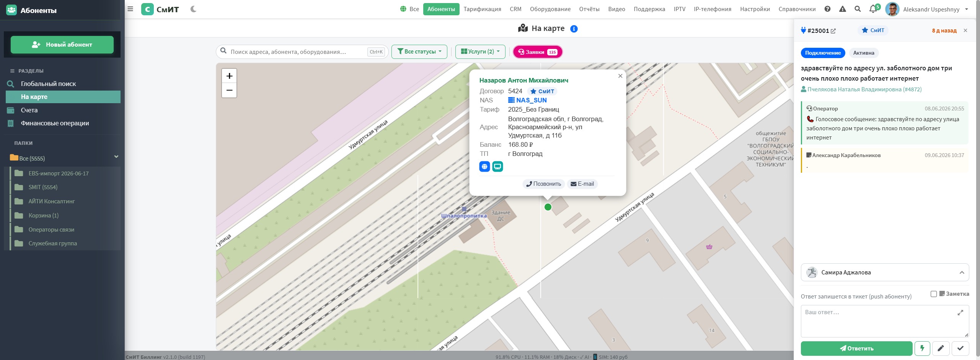The height and width of the screenshot is (360, 980).
Task: Click the СмИТ logo in header
Action: pos(160,9)
